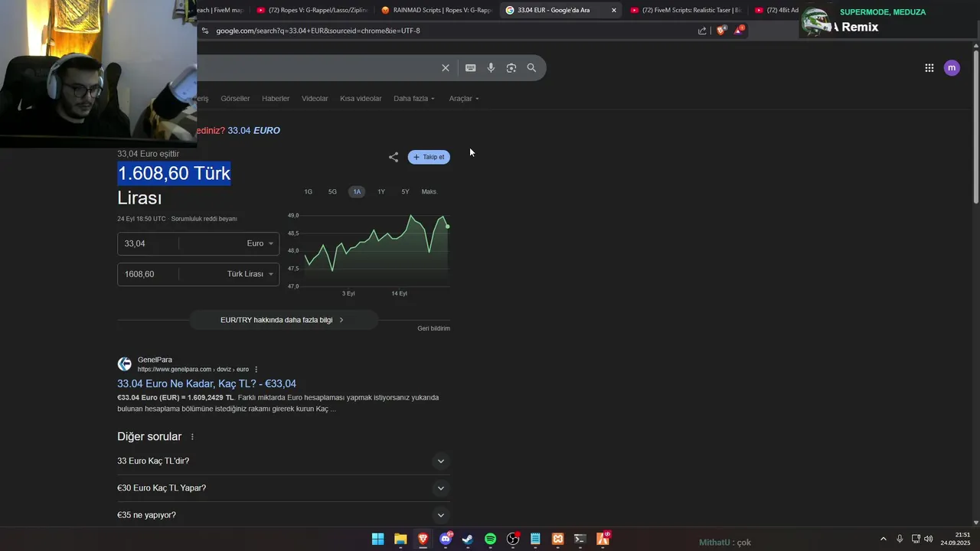This screenshot has width=980, height=551.
Task: Select the Maks chart range
Action: tap(429, 192)
